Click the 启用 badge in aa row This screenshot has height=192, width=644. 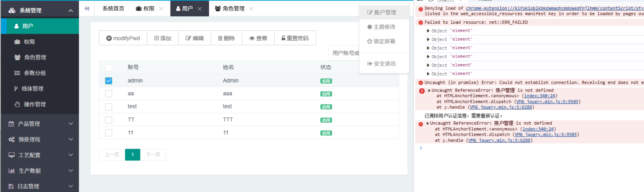click(326, 94)
